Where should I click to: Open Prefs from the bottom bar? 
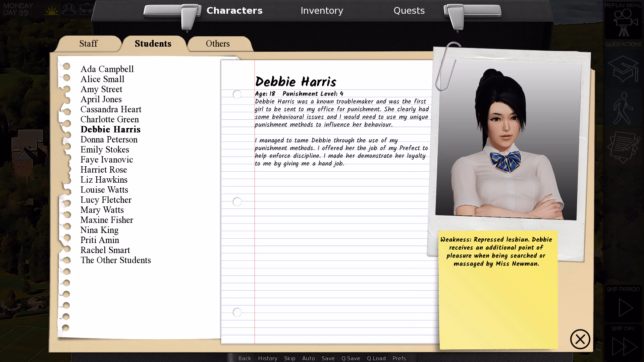399,358
